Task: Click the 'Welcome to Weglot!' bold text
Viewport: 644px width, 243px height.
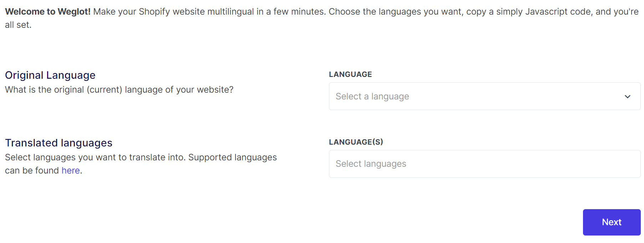Action: 48,12
